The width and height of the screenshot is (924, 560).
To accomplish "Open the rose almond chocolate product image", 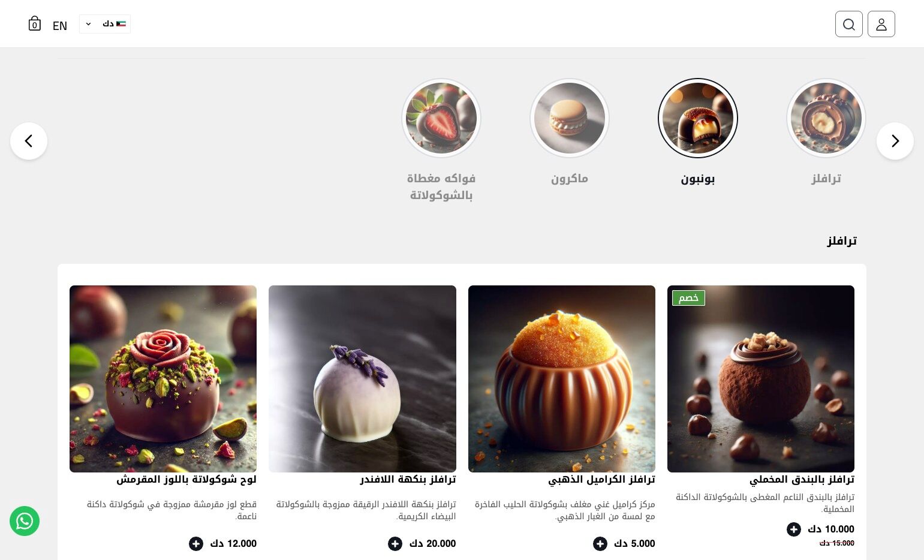I will tap(163, 379).
